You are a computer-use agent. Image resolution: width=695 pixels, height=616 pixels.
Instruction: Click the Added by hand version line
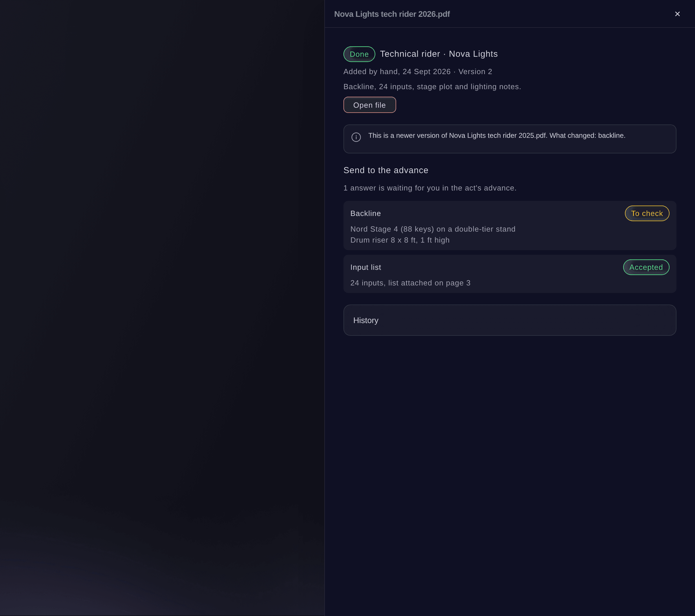click(418, 71)
